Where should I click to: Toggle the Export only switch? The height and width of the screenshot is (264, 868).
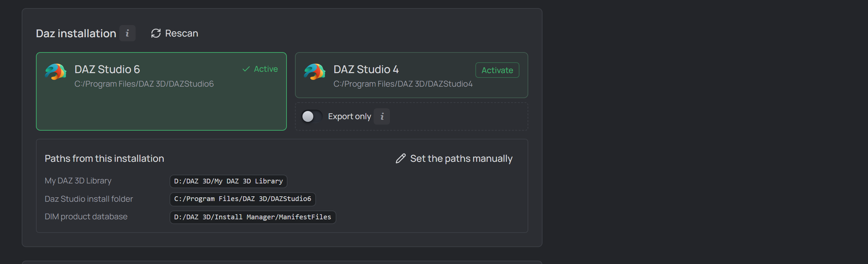pos(312,116)
